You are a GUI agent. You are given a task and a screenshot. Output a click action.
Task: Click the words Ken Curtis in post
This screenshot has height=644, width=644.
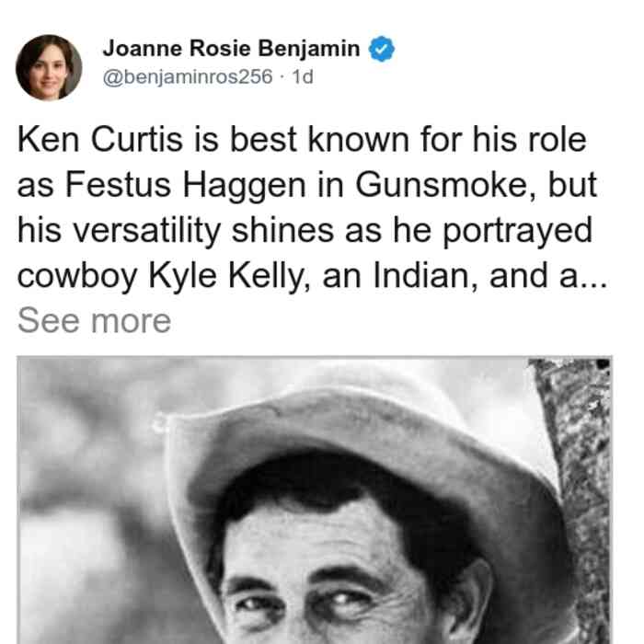[99, 140]
